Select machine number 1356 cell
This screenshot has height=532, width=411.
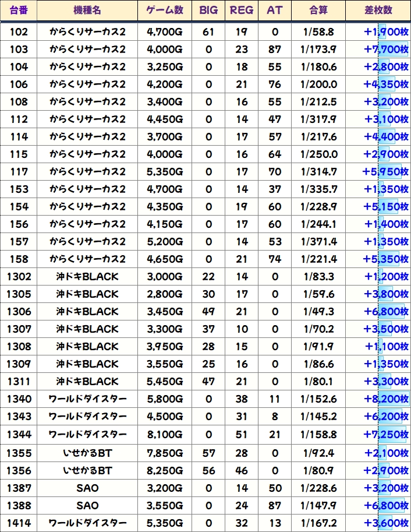coord(18,471)
